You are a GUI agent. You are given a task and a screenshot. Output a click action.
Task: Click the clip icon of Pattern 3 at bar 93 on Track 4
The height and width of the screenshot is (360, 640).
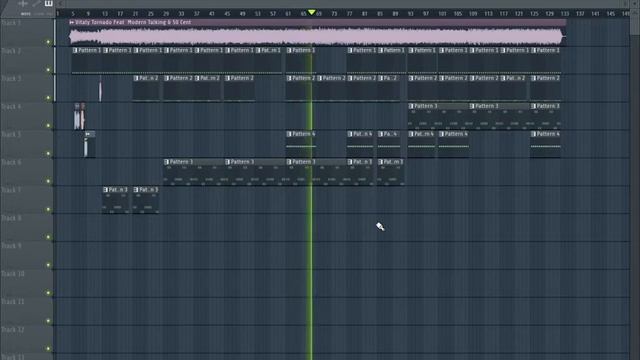pos(411,106)
